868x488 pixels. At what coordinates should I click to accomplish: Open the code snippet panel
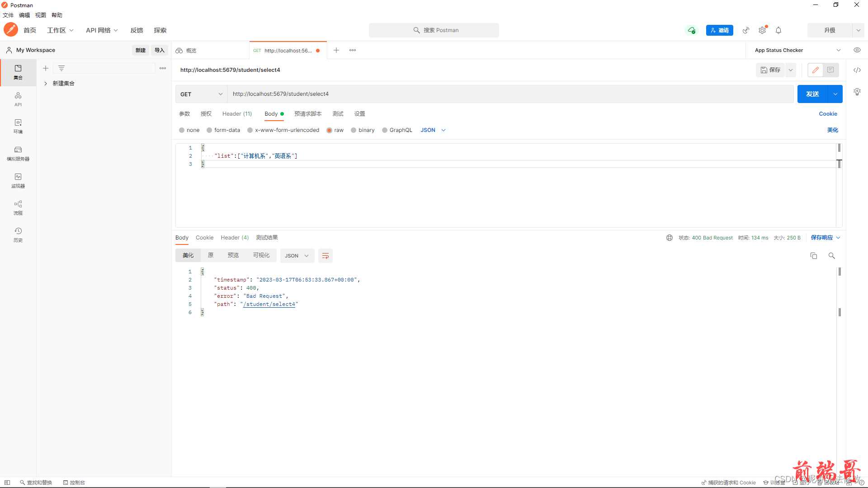(x=857, y=70)
